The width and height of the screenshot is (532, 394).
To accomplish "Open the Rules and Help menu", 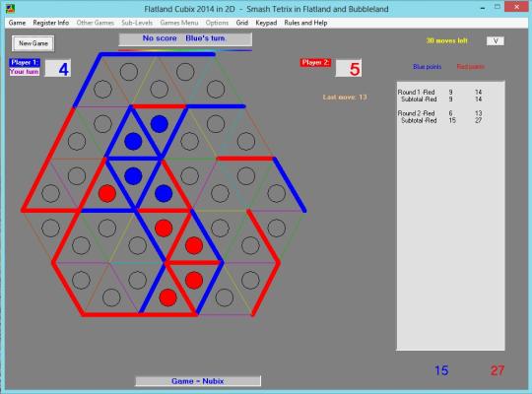I will [305, 23].
